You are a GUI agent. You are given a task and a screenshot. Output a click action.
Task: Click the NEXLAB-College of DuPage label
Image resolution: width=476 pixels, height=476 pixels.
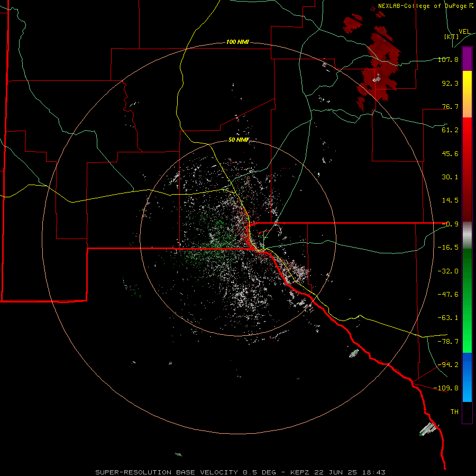coord(425,6)
